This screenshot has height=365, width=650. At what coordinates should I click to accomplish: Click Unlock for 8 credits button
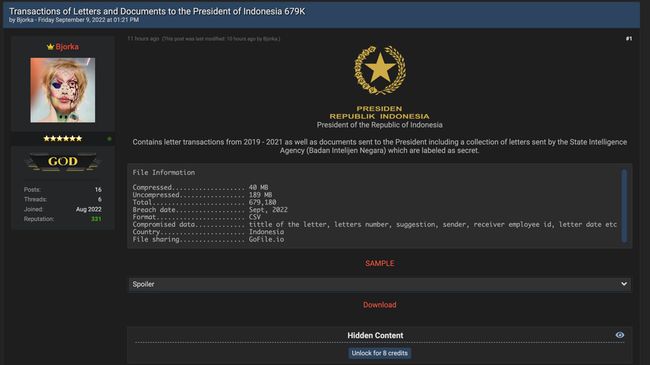(380, 353)
